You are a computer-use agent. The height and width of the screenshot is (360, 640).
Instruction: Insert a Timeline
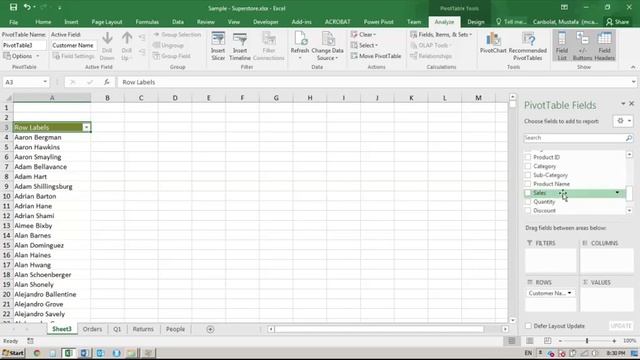pyautogui.click(x=240, y=46)
